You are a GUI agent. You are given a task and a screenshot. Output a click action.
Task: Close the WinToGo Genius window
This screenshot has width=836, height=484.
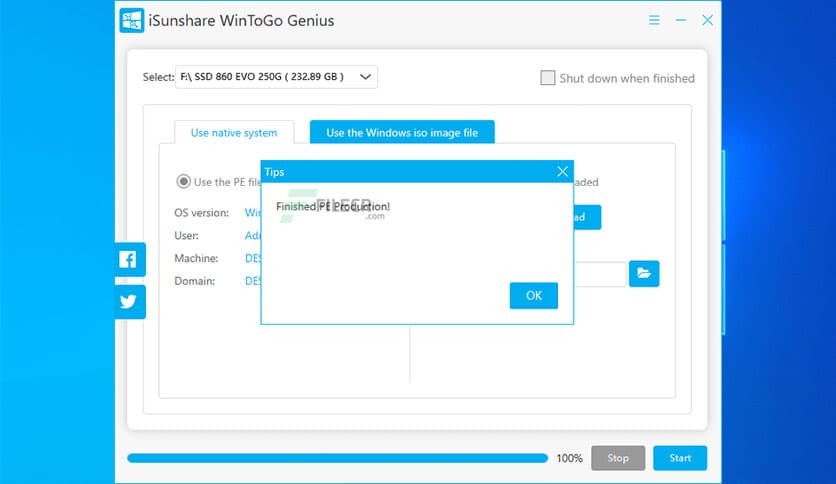click(708, 20)
